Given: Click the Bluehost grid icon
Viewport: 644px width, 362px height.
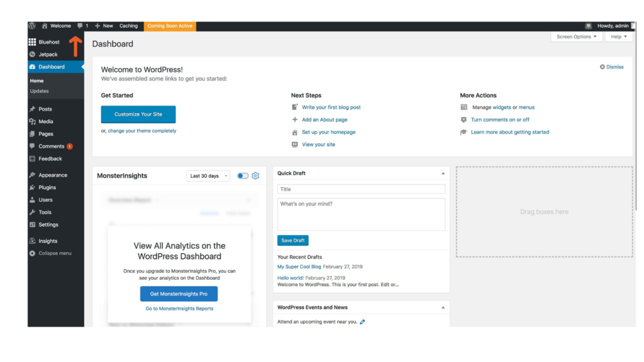Looking at the screenshot, I should (x=32, y=42).
